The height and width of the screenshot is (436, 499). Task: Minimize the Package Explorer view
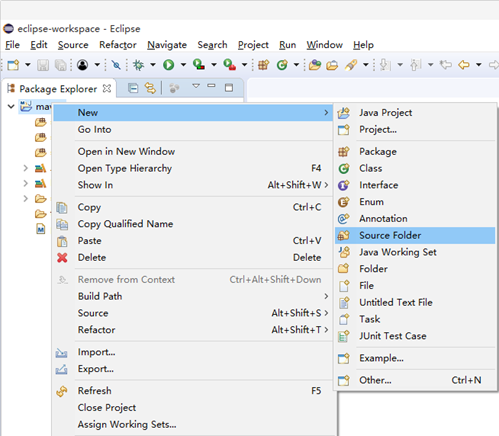[x=211, y=86]
